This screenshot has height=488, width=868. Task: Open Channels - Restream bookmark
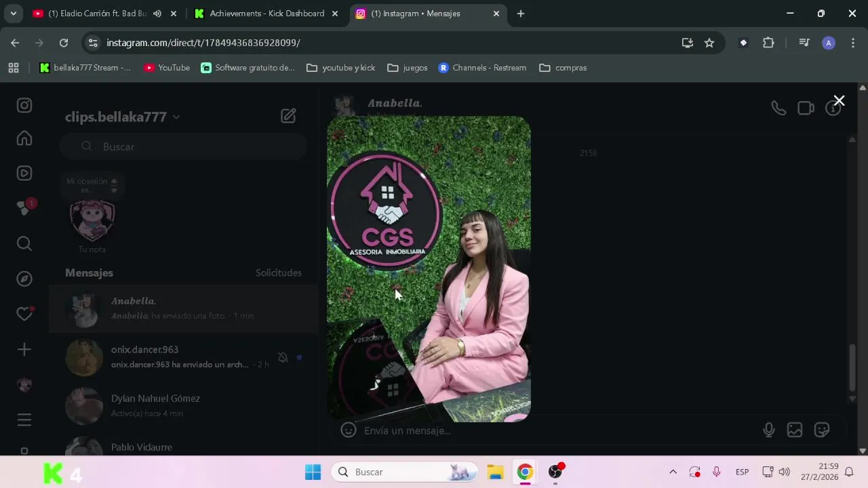point(482,68)
